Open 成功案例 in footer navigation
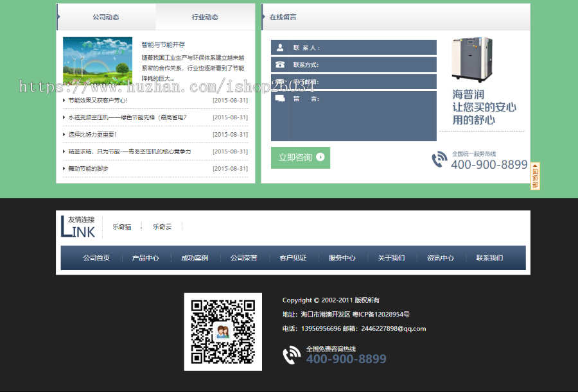This screenshot has height=392, width=578. pos(195,258)
